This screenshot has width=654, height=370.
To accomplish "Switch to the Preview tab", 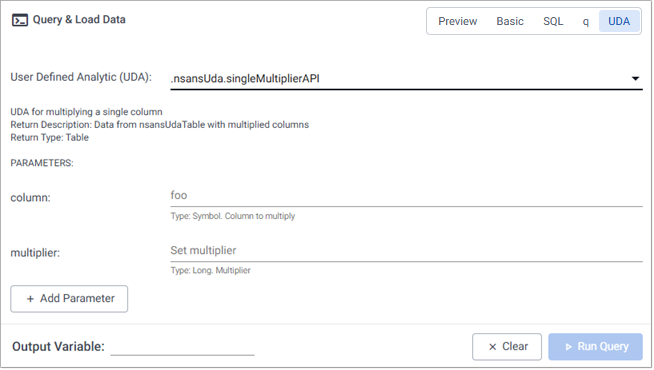I will point(458,21).
